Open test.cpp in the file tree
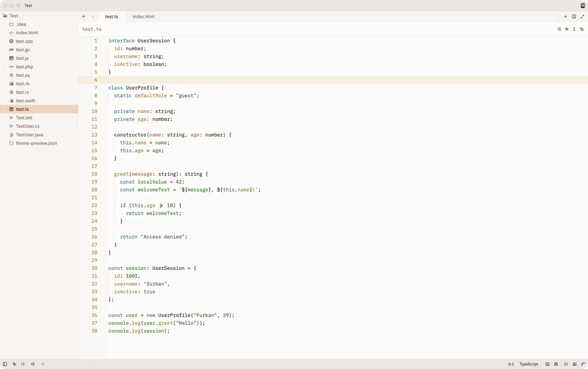This screenshot has width=588, height=369. [x=39, y=41]
